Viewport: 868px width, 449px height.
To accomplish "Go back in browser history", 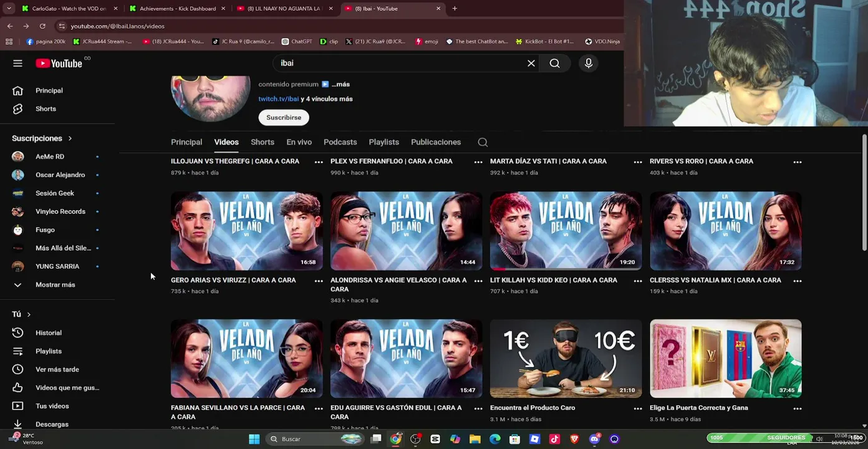I will (x=10, y=26).
